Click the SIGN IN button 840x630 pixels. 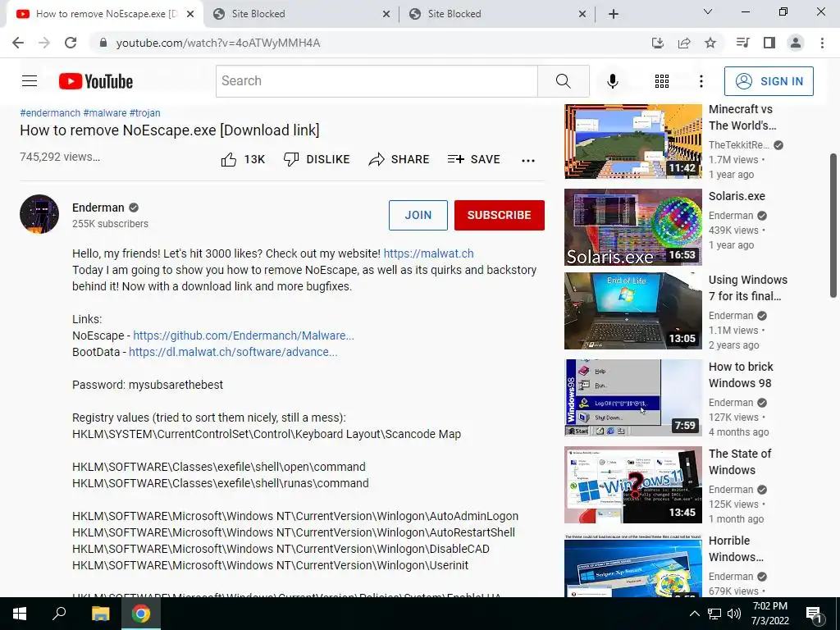pos(769,81)
